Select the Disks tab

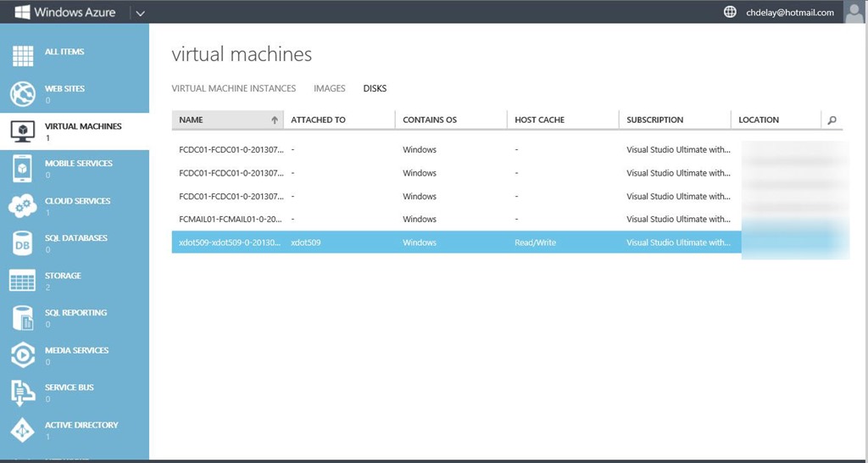375,88
